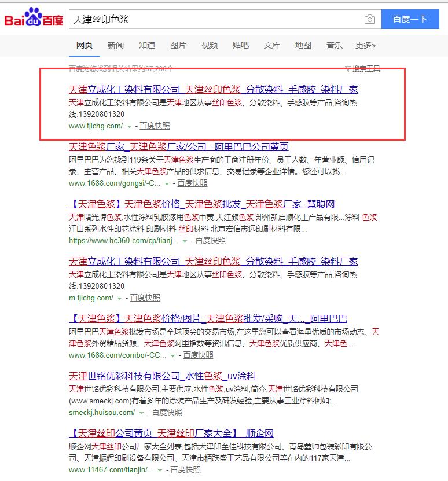The image size is (448, 481).
Task: Click the www.11467.com/tianjin/... URL
Action: pos(111,469)
